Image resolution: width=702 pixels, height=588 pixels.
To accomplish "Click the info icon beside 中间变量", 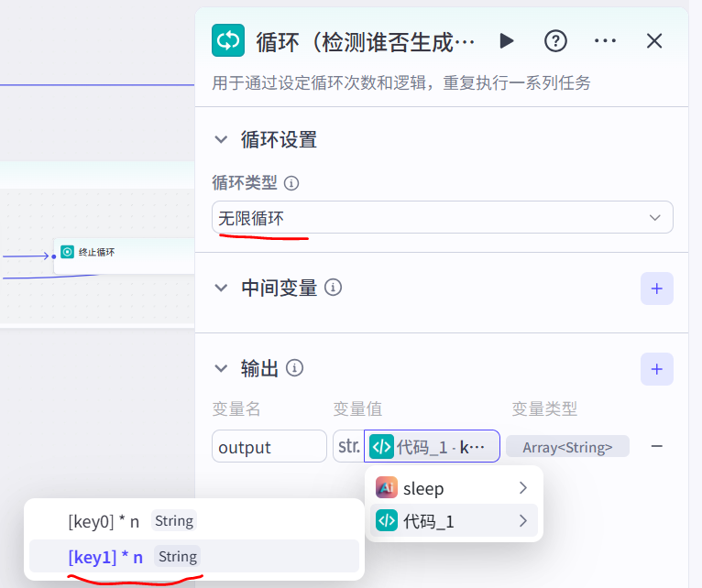I will click(x=333, y=288).
